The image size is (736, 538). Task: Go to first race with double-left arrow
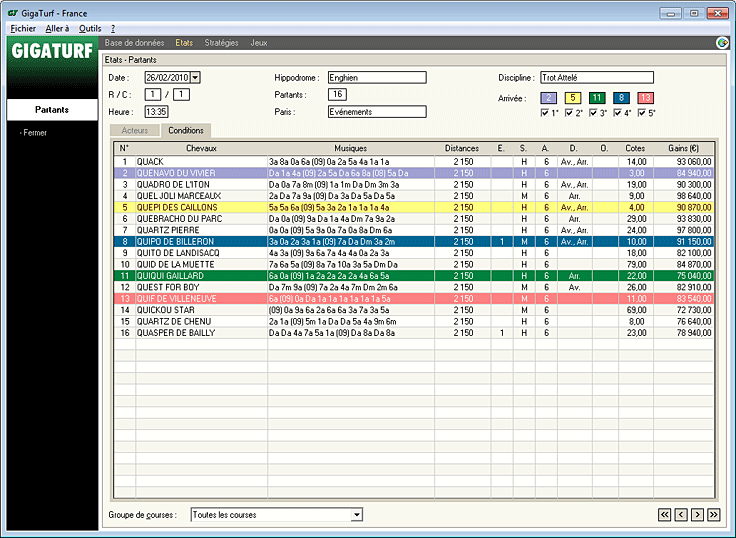665,515
